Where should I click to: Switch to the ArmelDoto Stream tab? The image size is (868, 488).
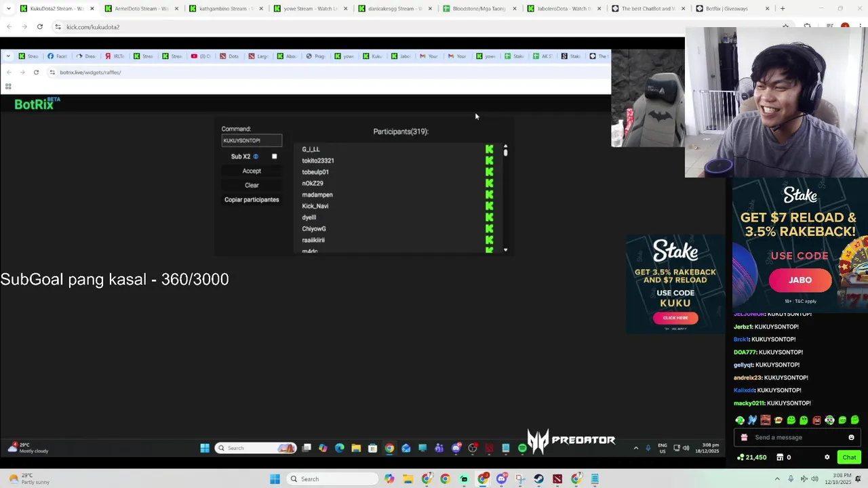pos(141,9)
